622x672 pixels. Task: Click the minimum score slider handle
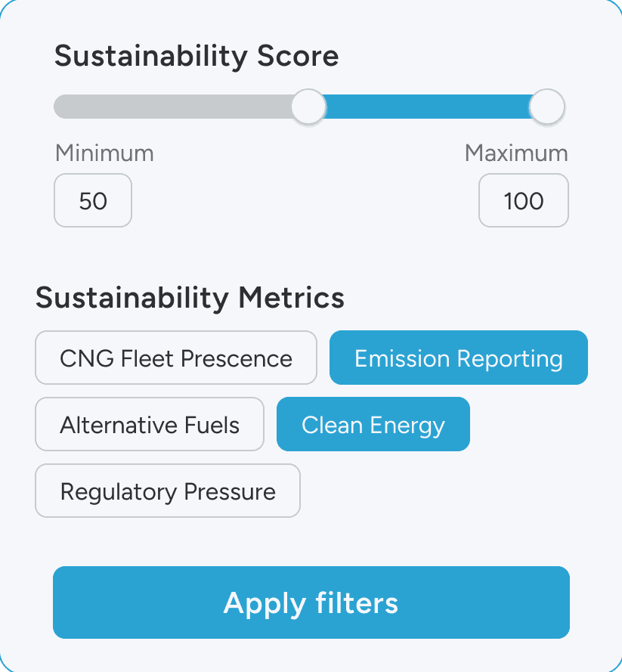308,107
